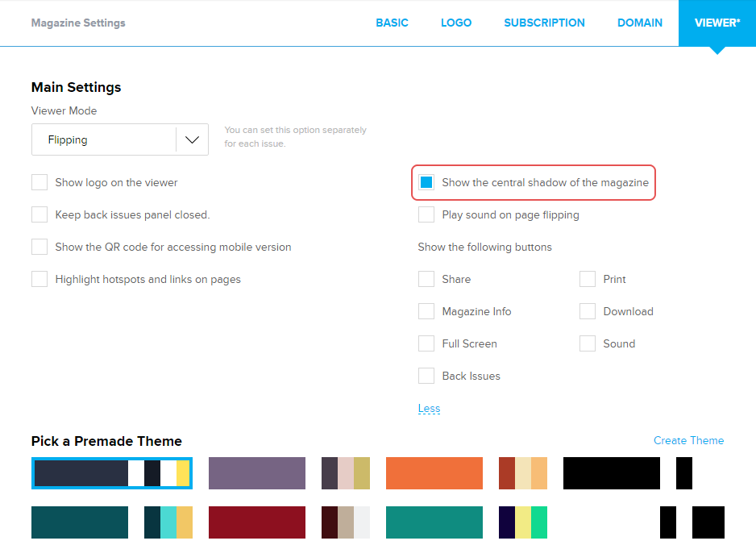Select the DOMAIN tab
Screen dimensions: 756x545
[640, 23]
